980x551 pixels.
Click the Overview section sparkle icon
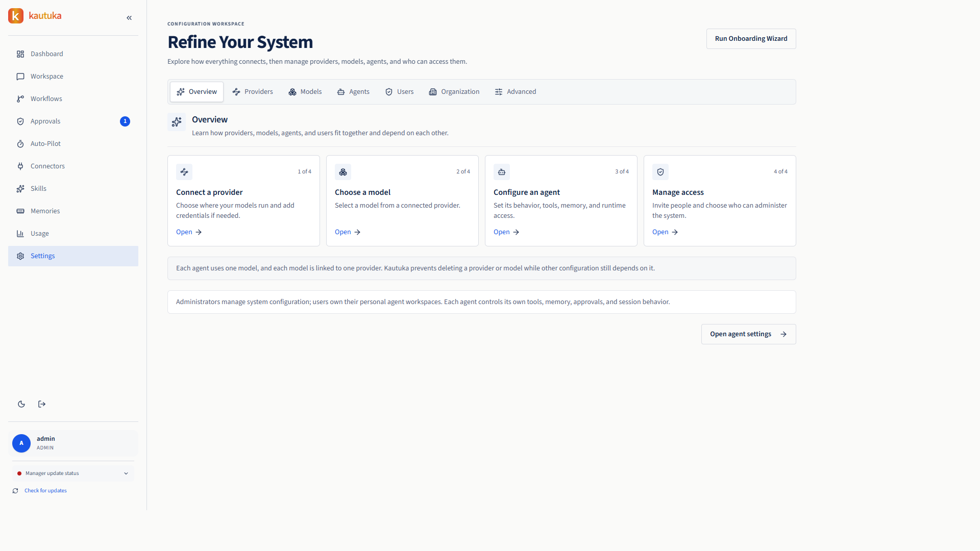point(177,122)
